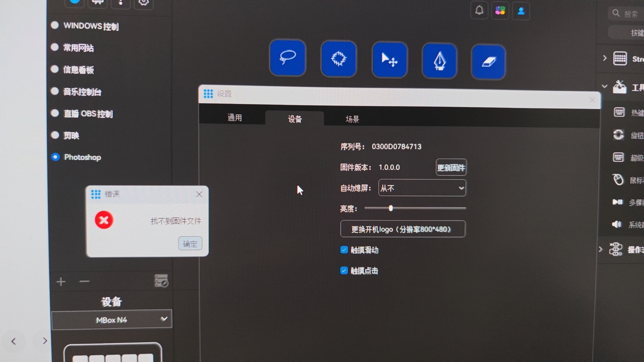
Task: Select the Magic Wand selection key
Action: 338,59
